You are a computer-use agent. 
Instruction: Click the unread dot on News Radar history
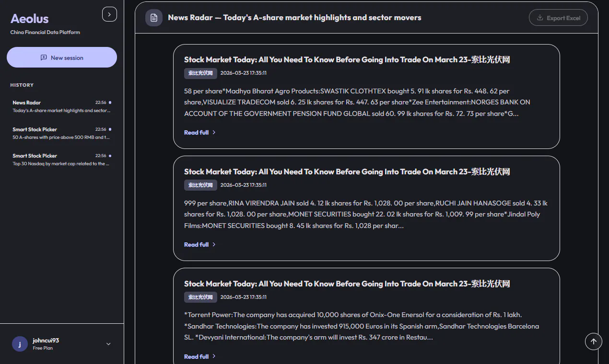110,102
